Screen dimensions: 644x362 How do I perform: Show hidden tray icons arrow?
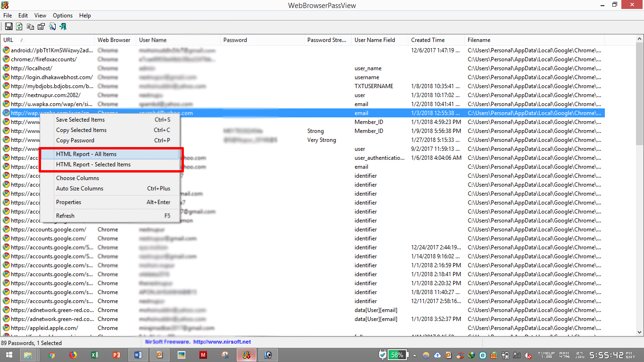[x=415, y=355]
